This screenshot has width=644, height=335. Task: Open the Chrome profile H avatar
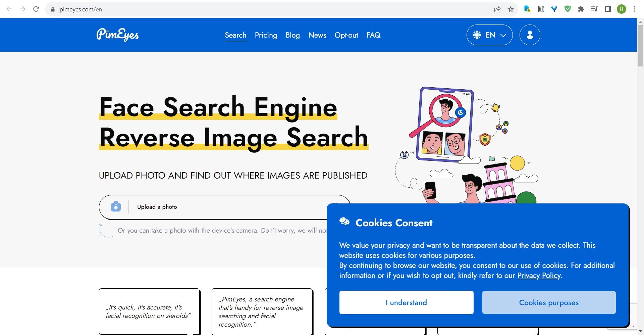point(621,9)
